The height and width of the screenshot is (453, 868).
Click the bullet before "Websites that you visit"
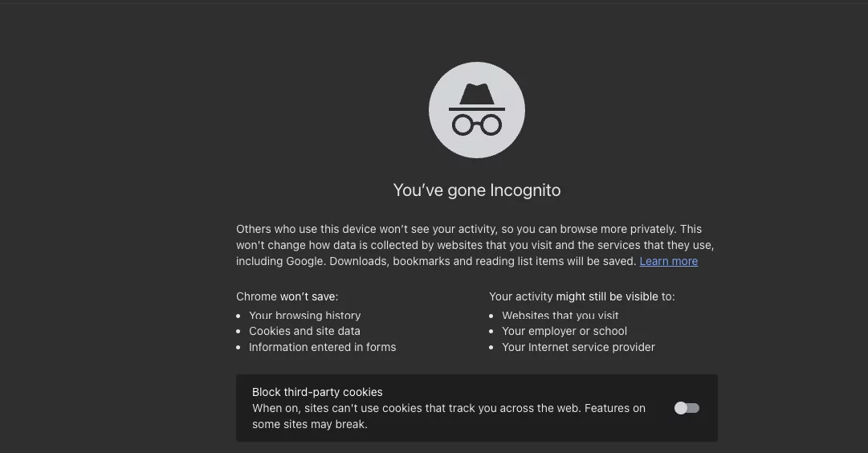[491, 316]
